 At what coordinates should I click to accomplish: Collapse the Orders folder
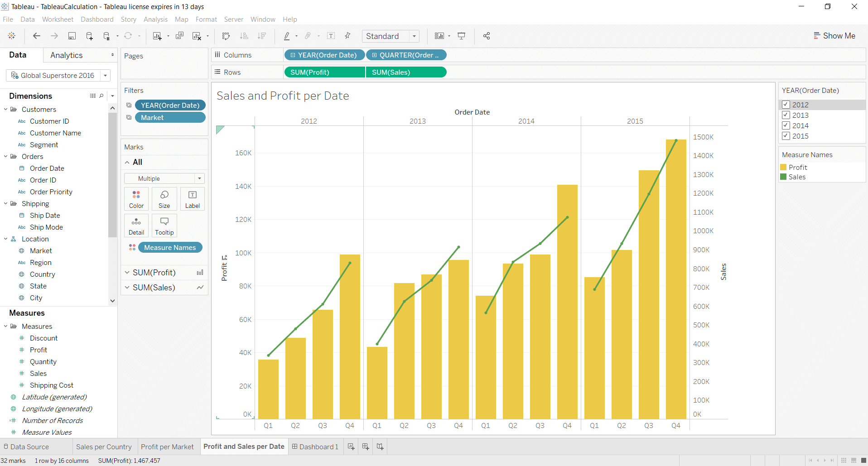point(5,156)
